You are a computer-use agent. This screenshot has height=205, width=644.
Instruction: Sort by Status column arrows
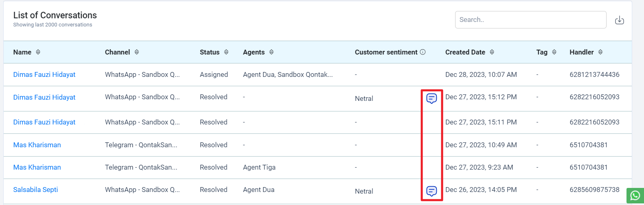(x=226, y=52)
